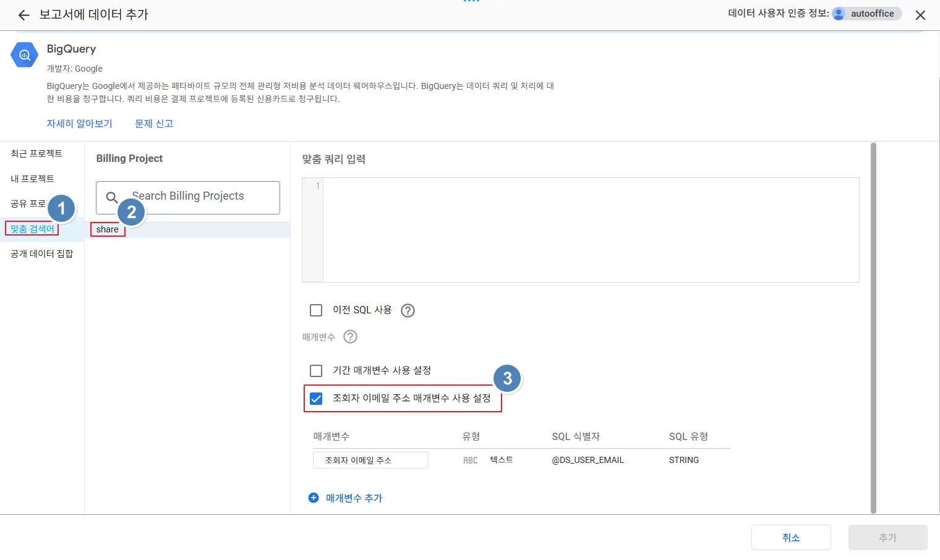Click the @DS_USER_EMAIL identifier text

click(588, 460)
